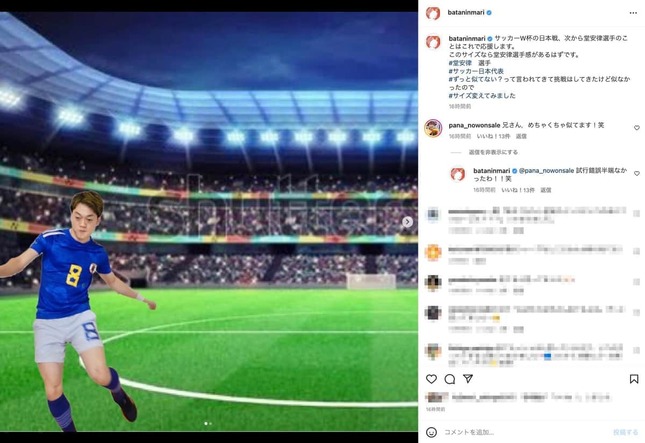The width and height of the screenshot is (645, 443).
Task: Open the @pana_nowonsale mention in reply
Action: click(x=546, y=170)
